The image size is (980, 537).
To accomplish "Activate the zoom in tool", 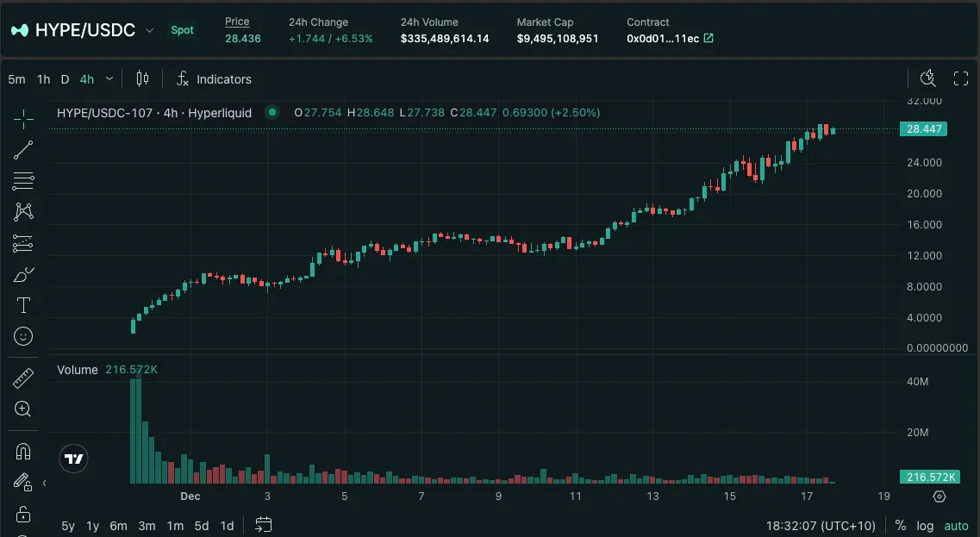I will click(23, 409).
